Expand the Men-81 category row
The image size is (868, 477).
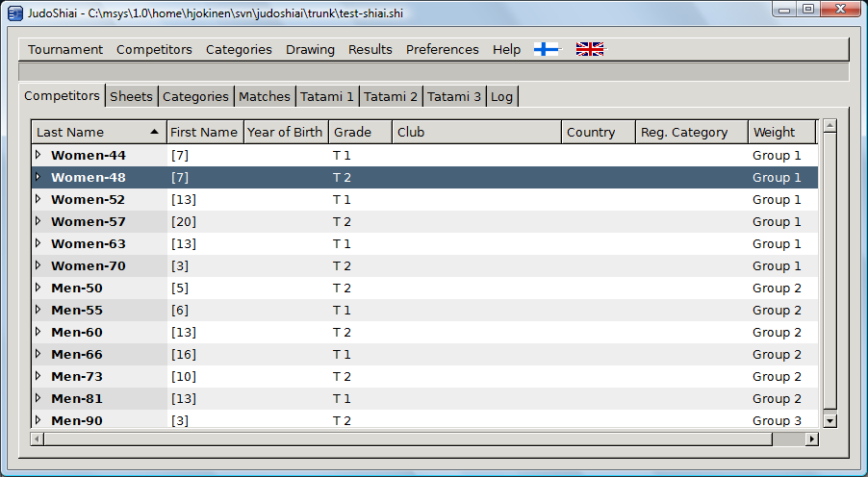(38, 398)
